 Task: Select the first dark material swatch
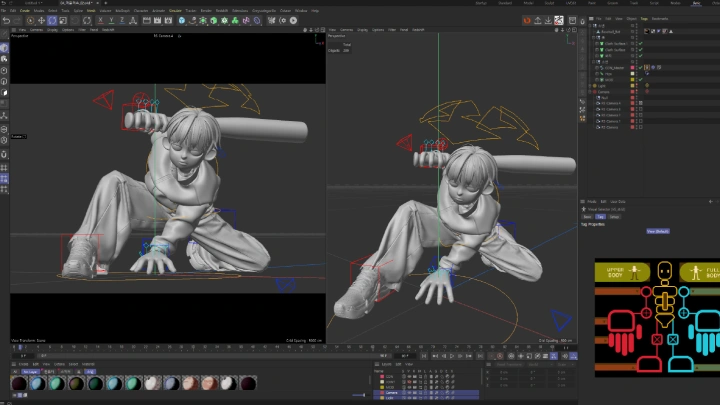point(18,384)
